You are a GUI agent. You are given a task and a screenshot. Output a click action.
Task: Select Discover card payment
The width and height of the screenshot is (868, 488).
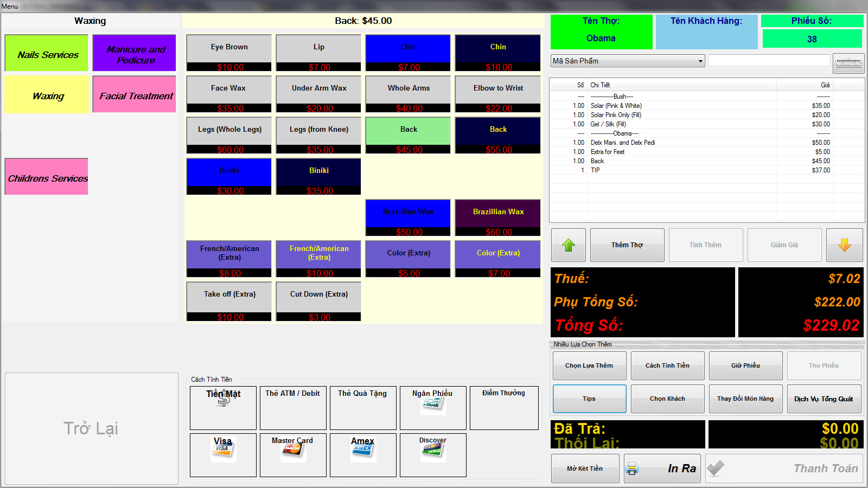coord(433,454)
